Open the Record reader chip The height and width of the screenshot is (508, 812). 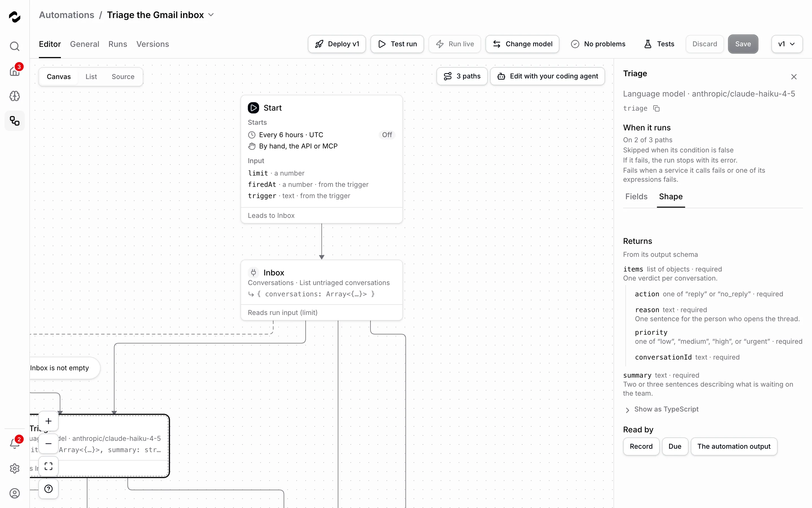point(641,446)
